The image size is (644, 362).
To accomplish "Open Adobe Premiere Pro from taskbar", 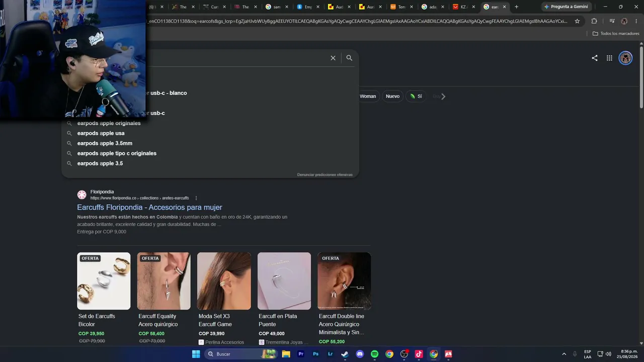I will (301, 354).
